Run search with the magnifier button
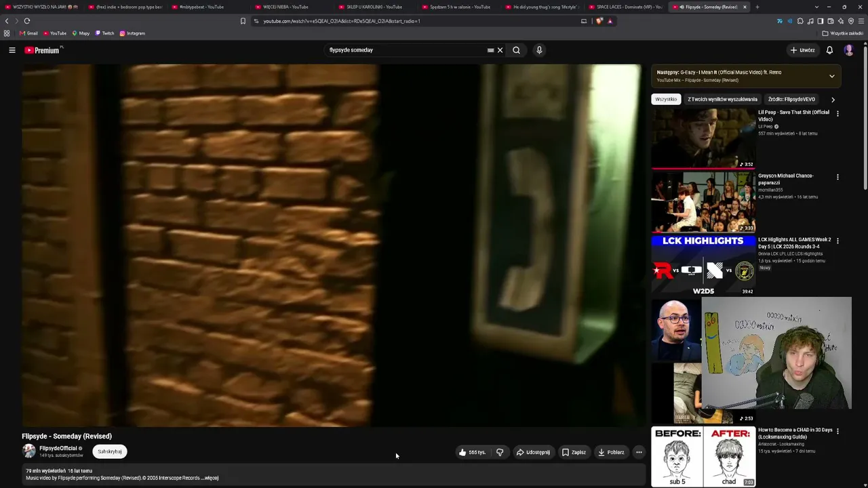 tap(516, 50)
